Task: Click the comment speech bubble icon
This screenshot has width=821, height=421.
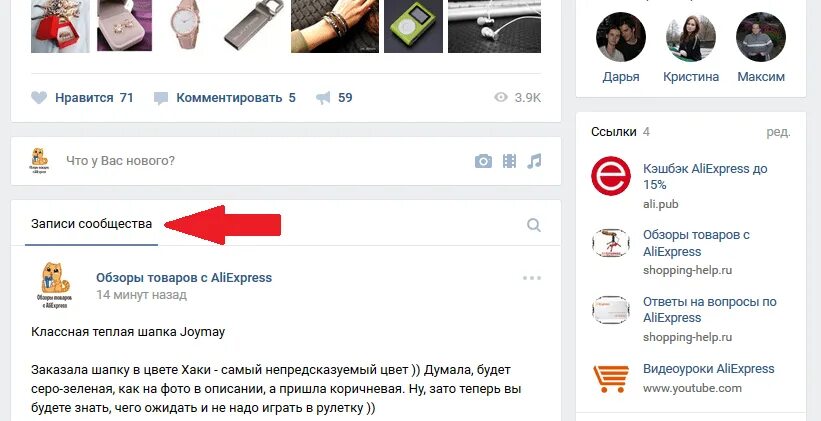Action: [161, 98]
